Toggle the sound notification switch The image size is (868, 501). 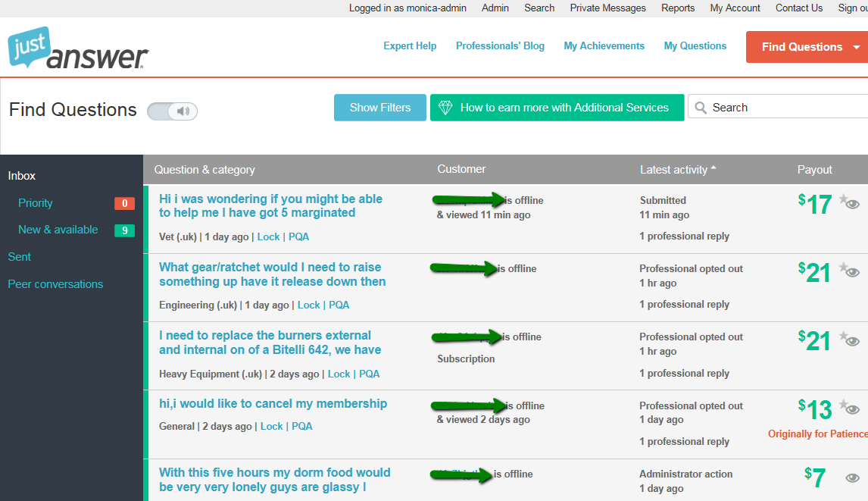pos(173,111)
